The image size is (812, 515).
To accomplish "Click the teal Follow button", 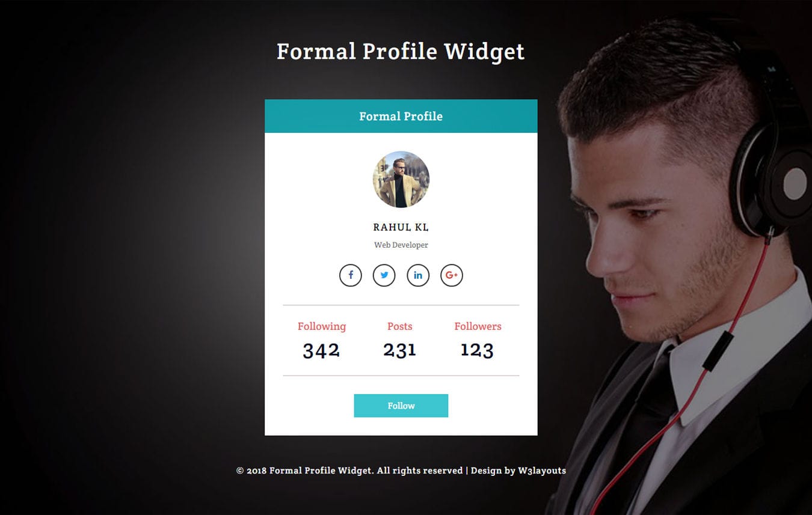I will click(401, 406).
